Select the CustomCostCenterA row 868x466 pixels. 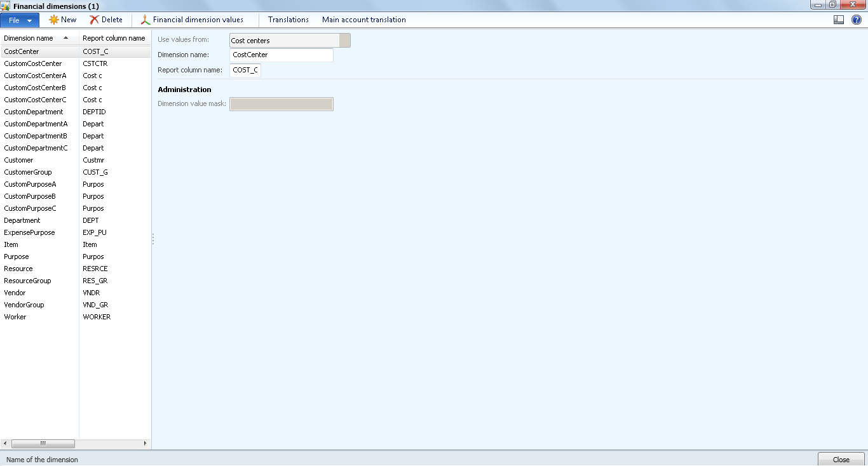tap(76, 76)
